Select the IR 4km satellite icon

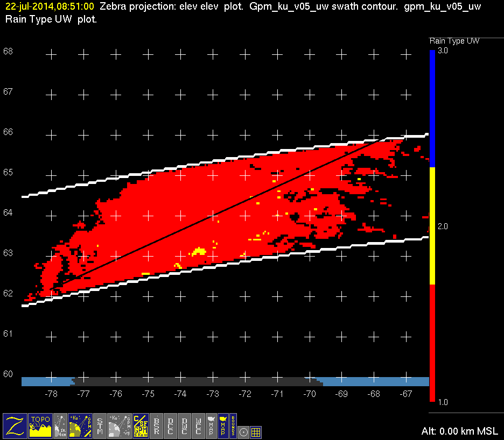tap(60, 425)
